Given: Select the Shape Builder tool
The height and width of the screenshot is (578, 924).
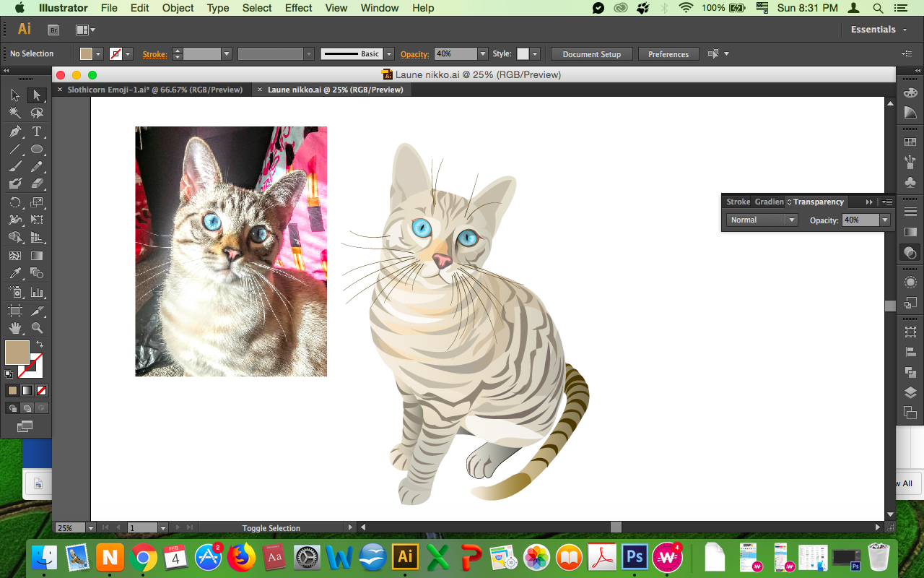Looking at the screenshot, I should coord(15,238).
